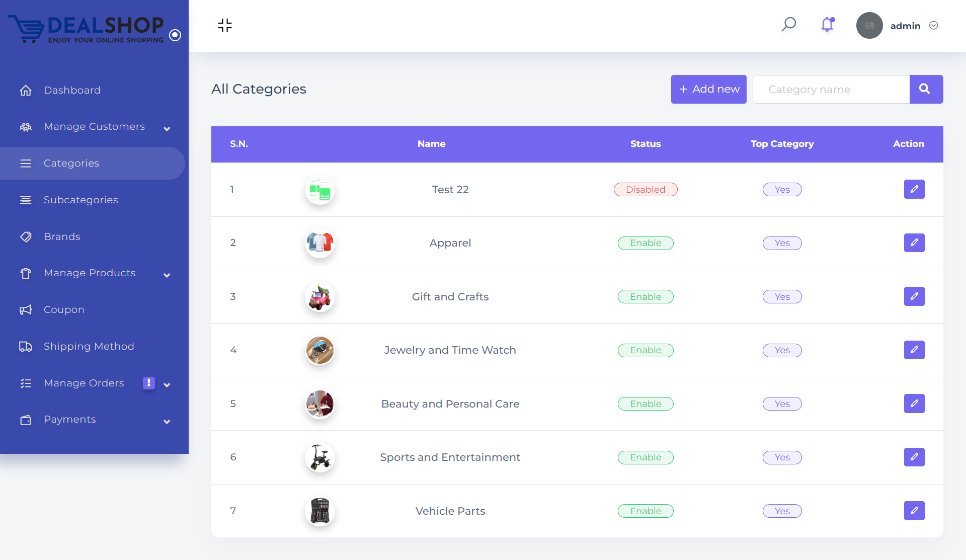Toggle the Enable status for Gift and Crafts
The image size is (966, 560).
646,297
